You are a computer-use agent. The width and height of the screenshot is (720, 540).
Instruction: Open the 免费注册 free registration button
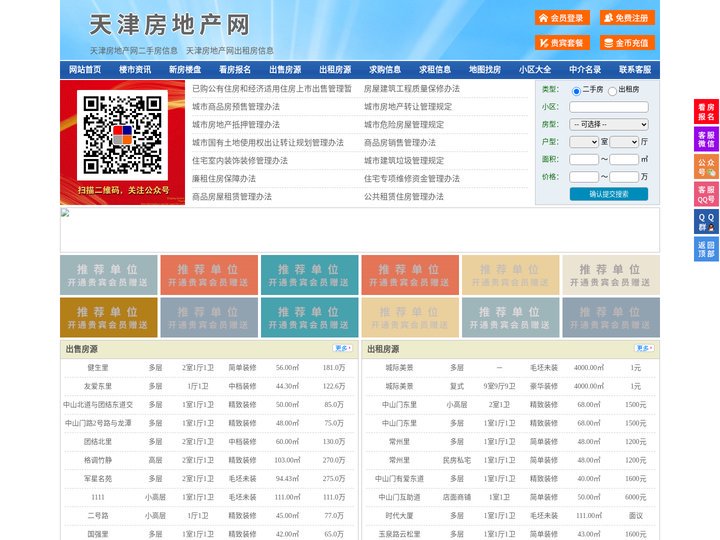tap(627, 18)
